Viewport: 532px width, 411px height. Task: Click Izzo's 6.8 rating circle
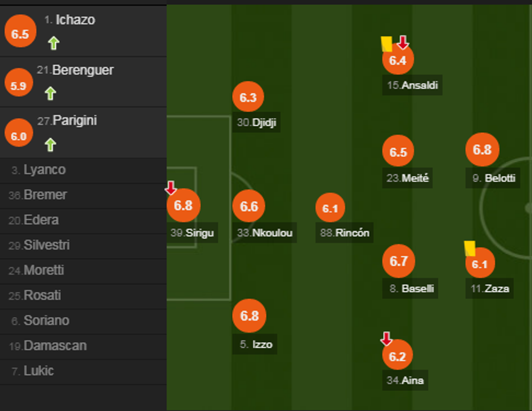coord(249,316)
